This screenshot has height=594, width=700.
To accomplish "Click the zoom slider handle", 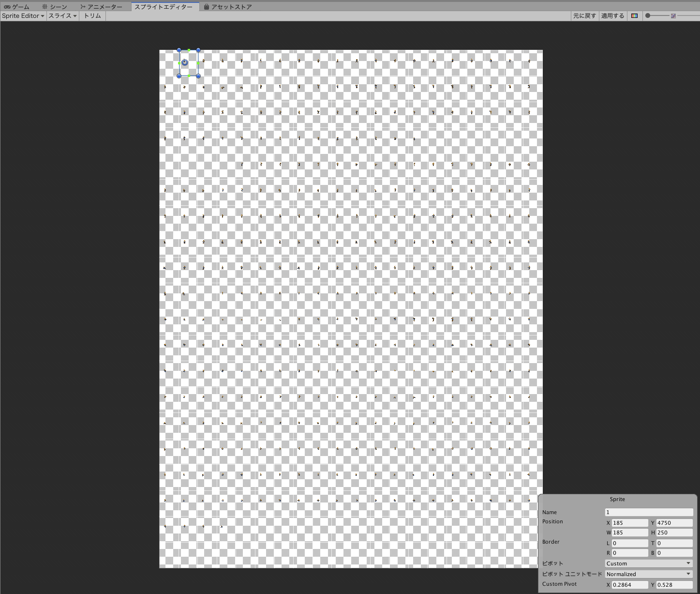I will tap(648, 16).
